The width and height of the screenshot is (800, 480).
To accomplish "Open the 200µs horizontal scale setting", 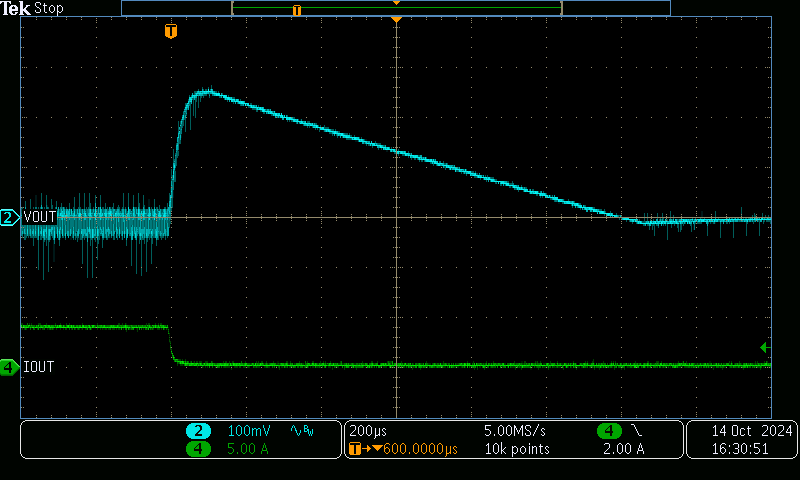I will tap(368, 431).
